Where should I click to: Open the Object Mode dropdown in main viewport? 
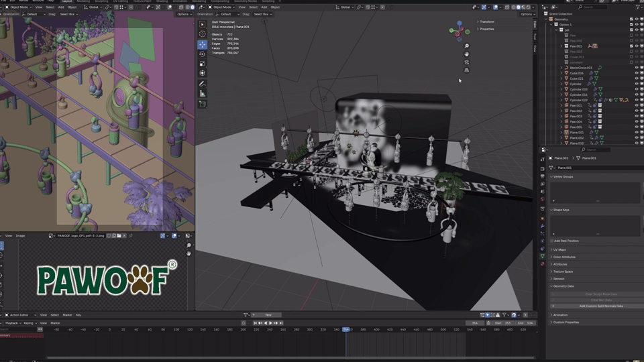(222, 7)
